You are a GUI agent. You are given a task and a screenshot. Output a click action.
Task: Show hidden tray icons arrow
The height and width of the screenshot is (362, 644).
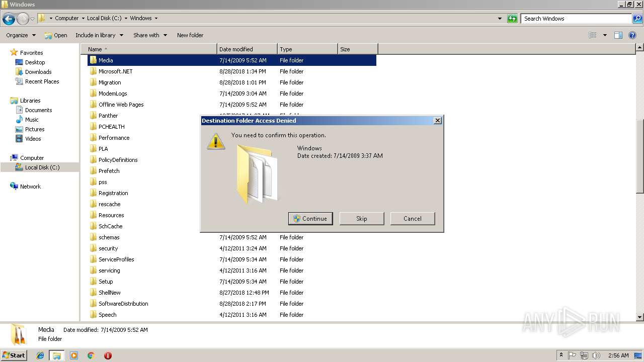click(561, 355)
